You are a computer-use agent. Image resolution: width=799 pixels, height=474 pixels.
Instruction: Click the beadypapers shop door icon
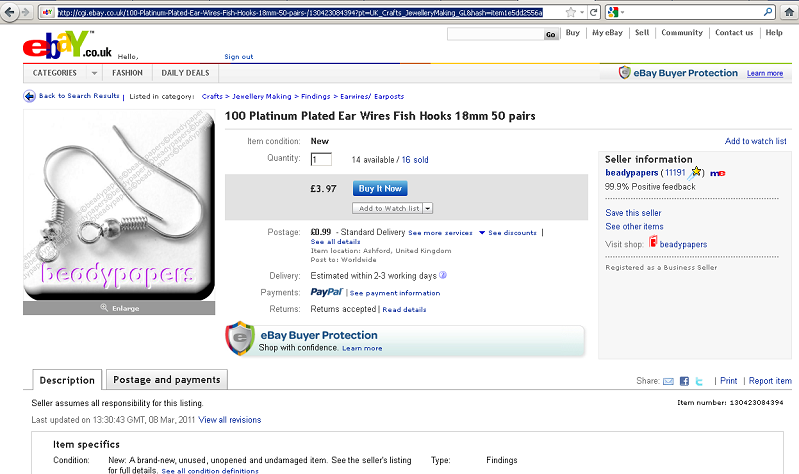[653, 242]
